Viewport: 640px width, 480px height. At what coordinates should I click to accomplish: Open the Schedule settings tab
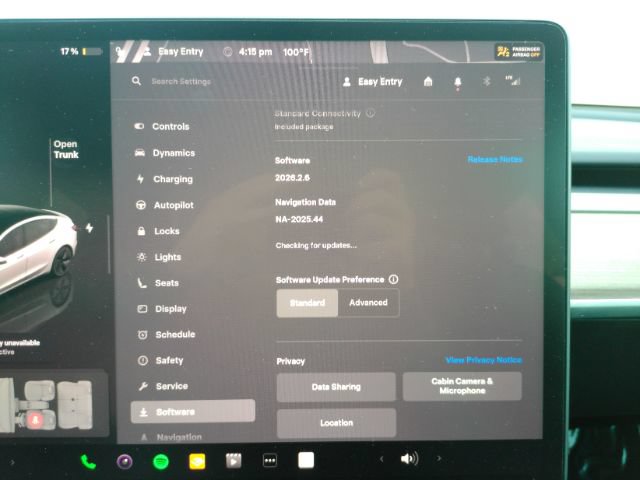tap(167, 335)
